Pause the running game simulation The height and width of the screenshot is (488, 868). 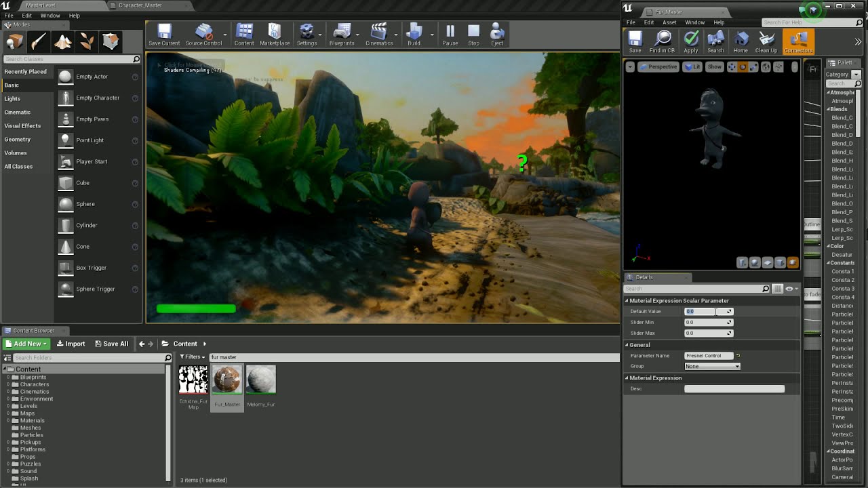[x=450, y=35]
